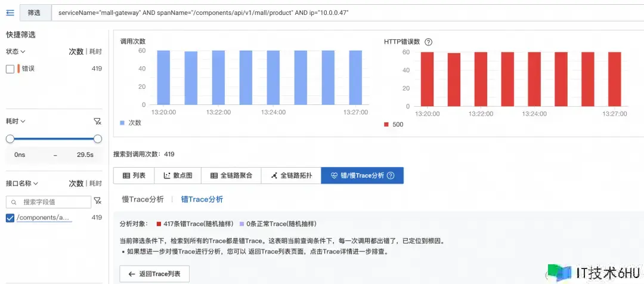This screenshot has height=284, width=644.
Task: Click the filter icon beside the 搜索字段值 search box
Action: point(97,202)
